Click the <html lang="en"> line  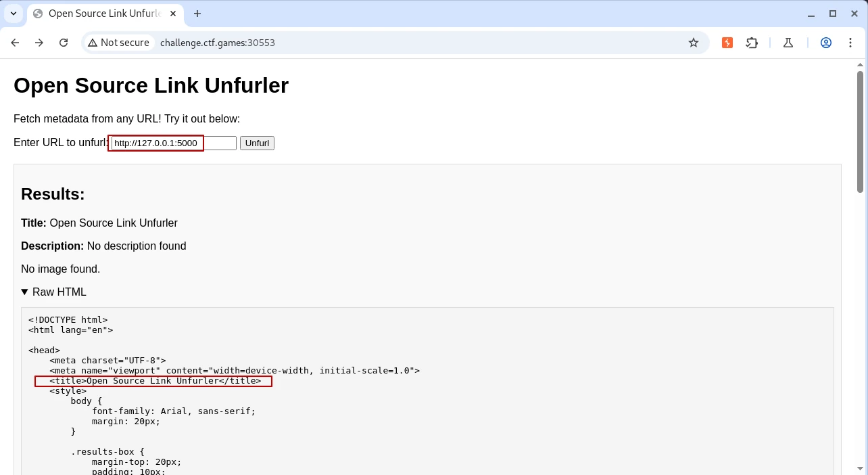tap(70, 330)
